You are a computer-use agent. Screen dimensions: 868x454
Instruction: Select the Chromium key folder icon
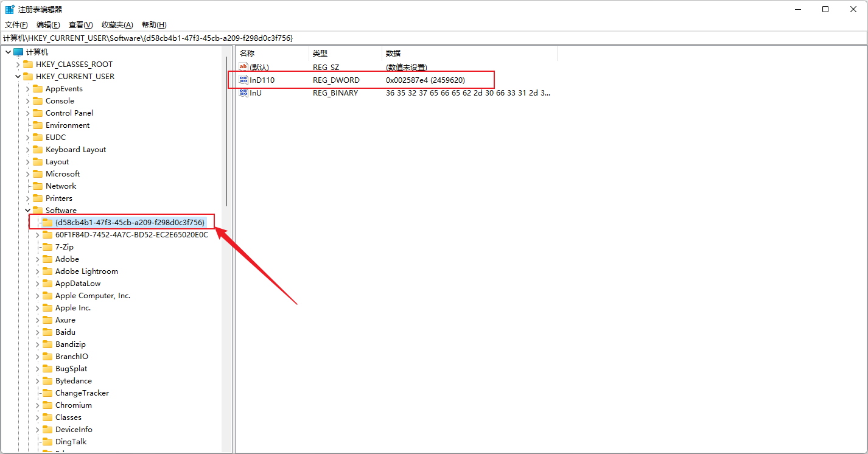pyautogui.click(x=47, y=405)
